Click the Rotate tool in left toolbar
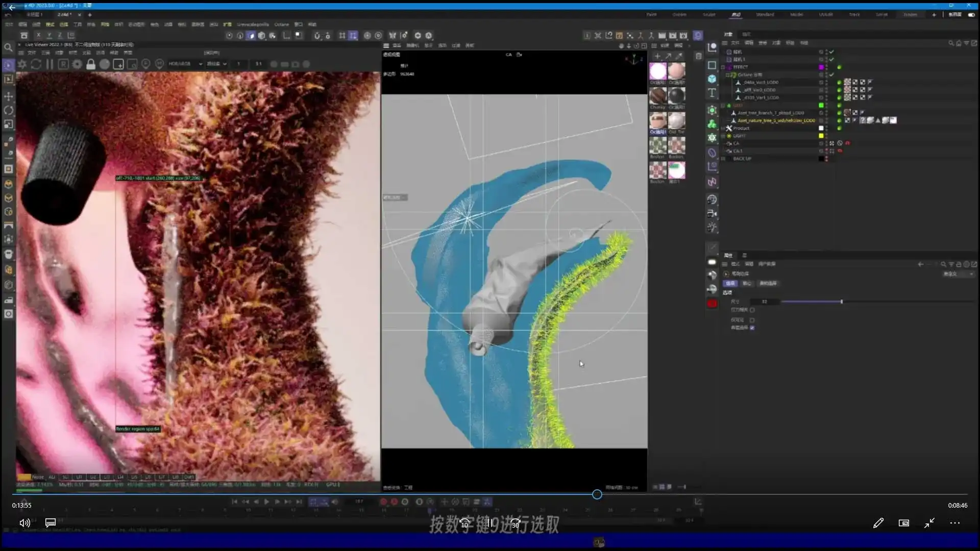980x551 pixels. [9, 110]
